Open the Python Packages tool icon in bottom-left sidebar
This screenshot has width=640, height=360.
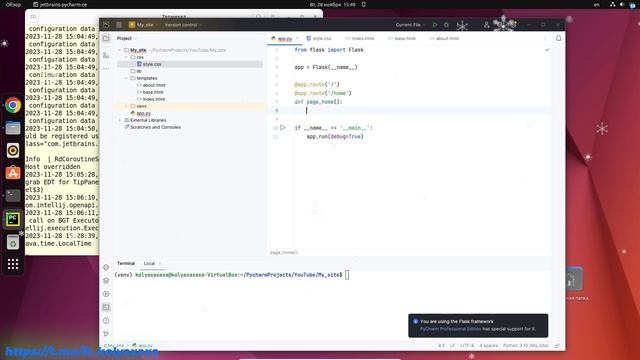coord(106,280)
